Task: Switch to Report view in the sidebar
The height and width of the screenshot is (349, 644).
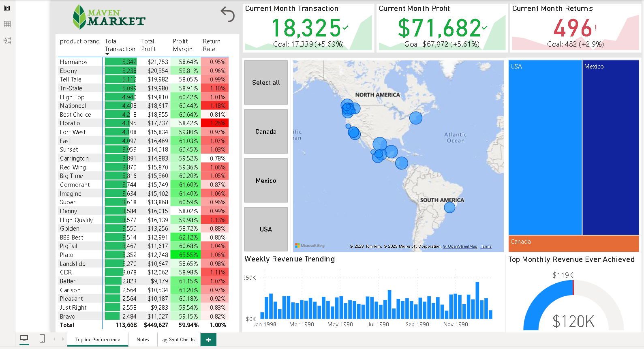Action: click(7, 8)
